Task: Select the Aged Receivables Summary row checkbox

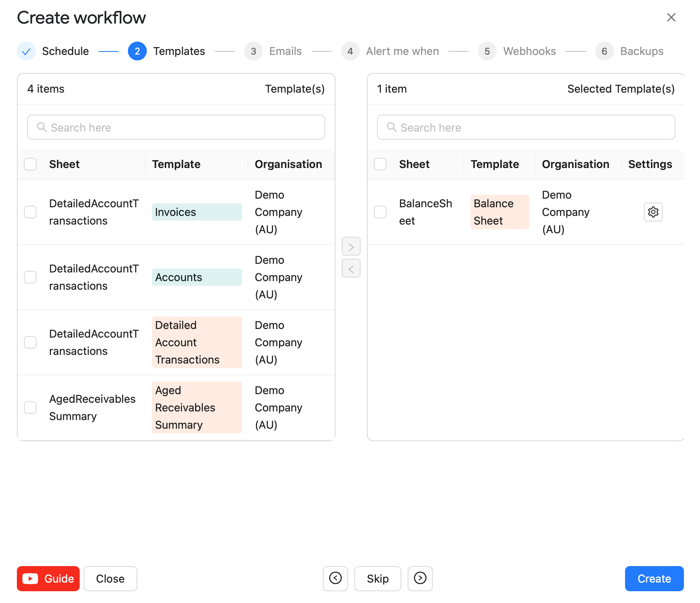Action: tap(30, 407)
